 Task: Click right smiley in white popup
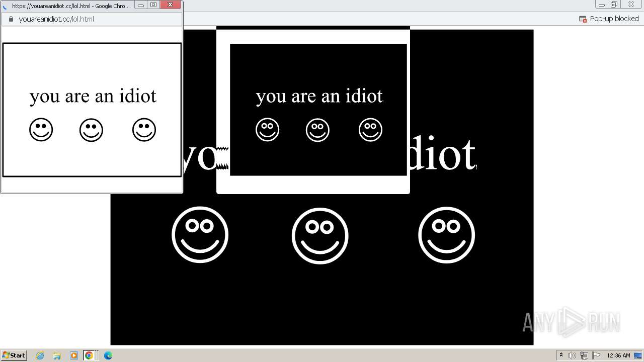(144, 130)
